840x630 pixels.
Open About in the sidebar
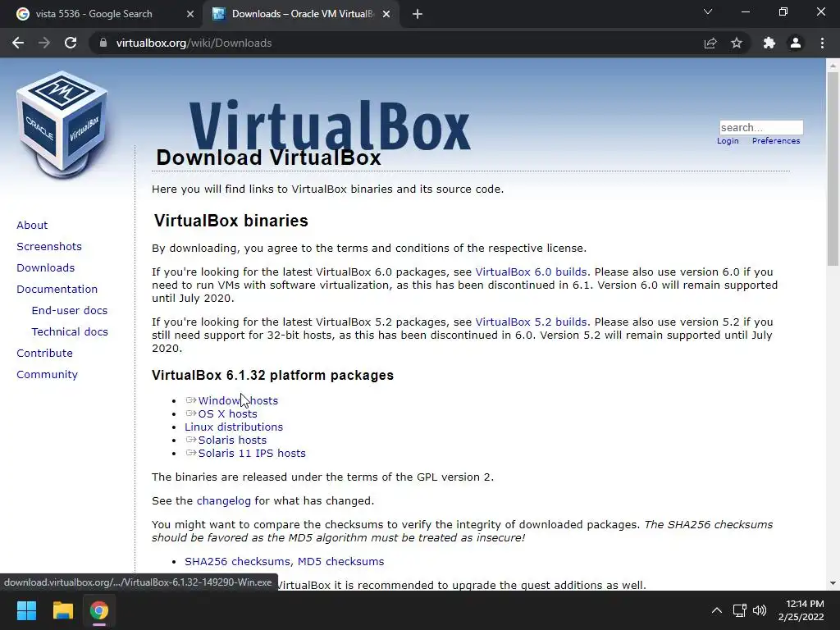pos(32,225)
